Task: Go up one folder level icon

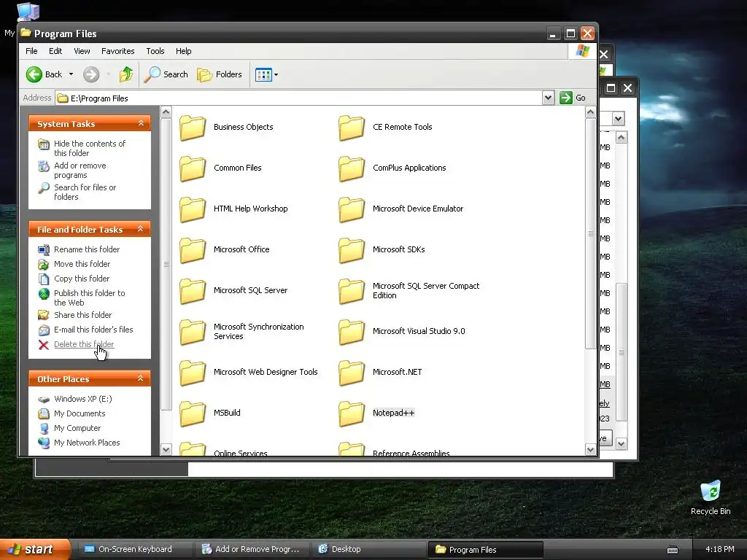Action: point(125,74)
